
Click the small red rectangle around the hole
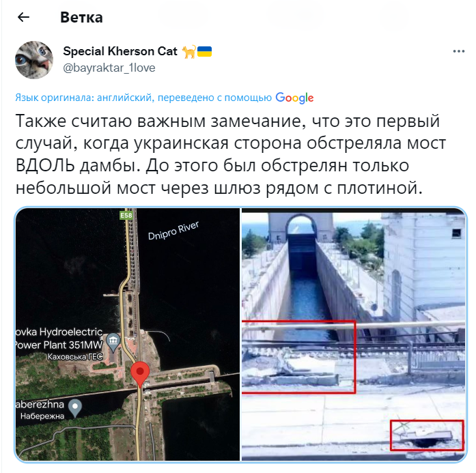427,435
